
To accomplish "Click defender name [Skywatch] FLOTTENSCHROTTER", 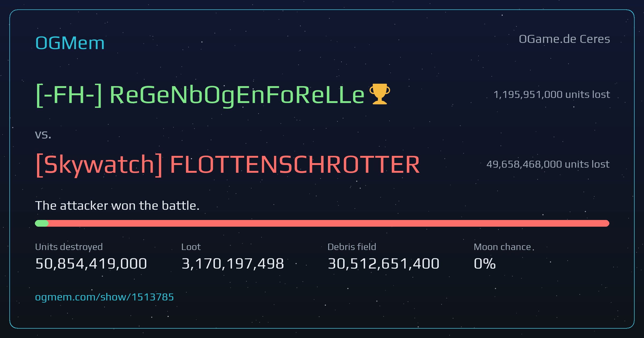I will click(x=228, y=164).
